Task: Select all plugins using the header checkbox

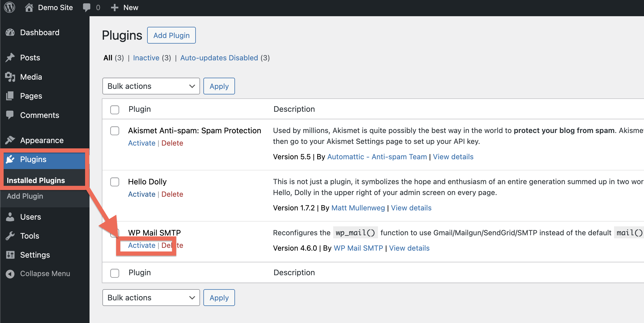Action: click(115, 110)
